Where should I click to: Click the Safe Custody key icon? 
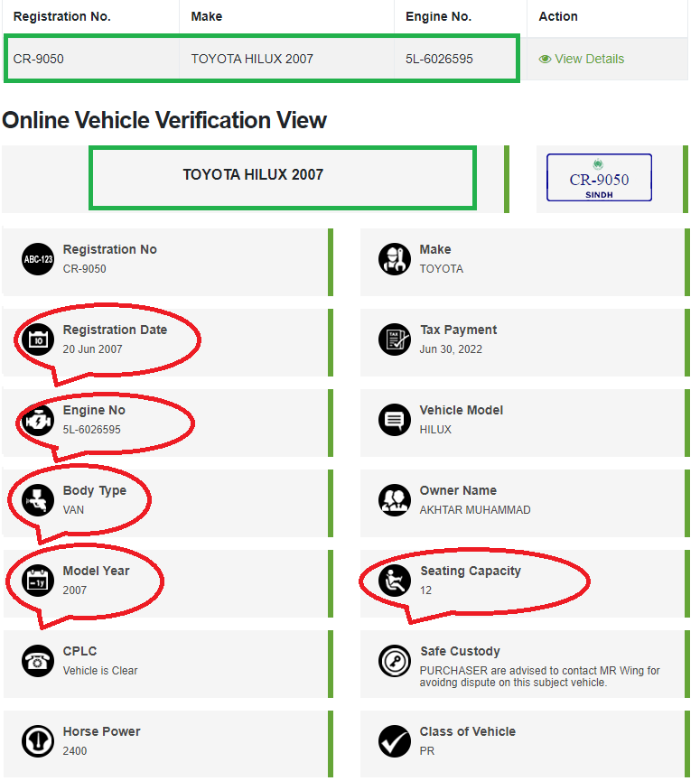(x=395, y=661)
